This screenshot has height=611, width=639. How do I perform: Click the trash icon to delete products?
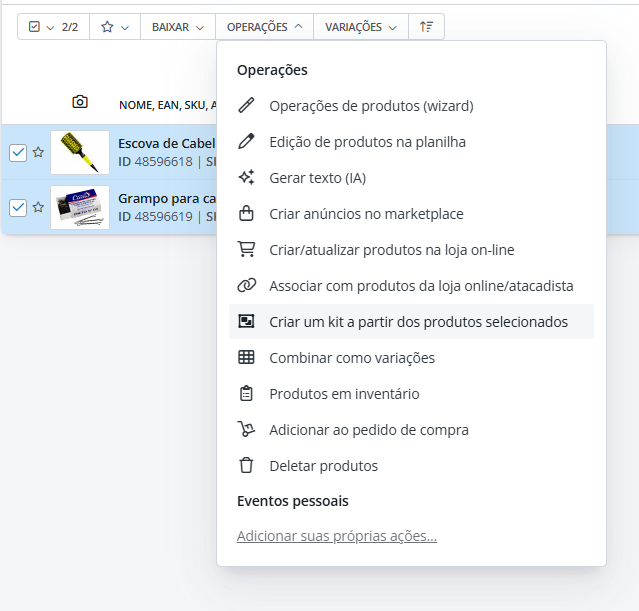[246, 466]
